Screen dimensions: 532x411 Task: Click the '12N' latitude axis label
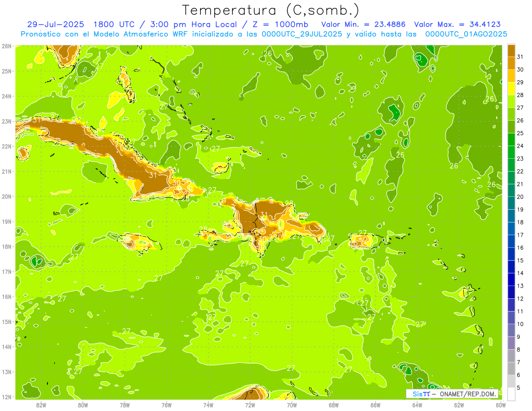click(x=6, y=397)
